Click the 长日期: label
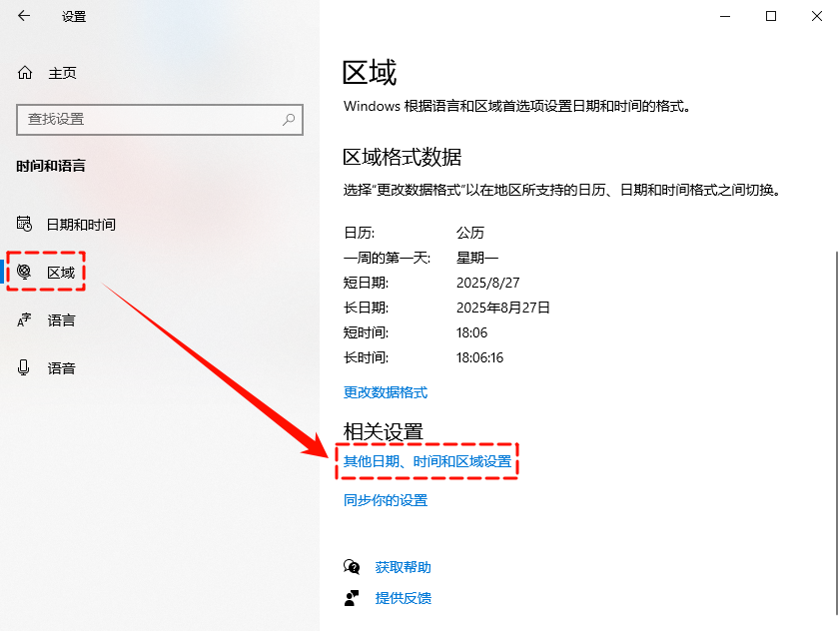Viewport: 840px width, 631px height. coord(366,308)
